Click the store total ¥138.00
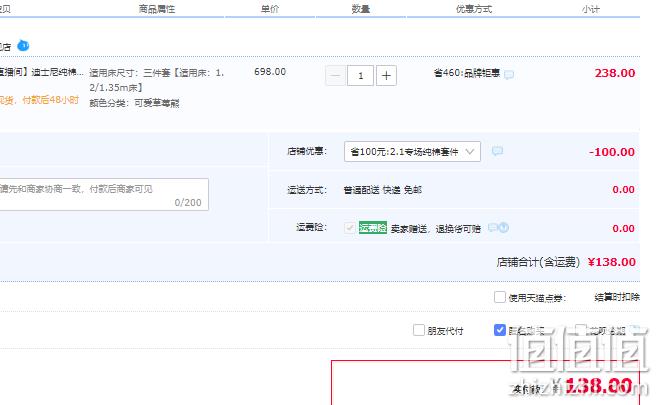658x405 pixels. coord(612,262)
